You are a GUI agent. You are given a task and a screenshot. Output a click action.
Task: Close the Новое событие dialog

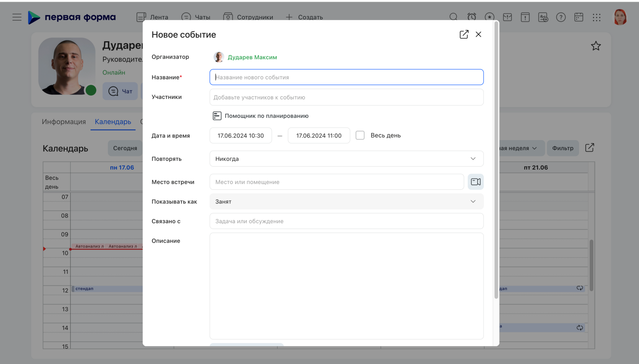[x=478, y=34]
